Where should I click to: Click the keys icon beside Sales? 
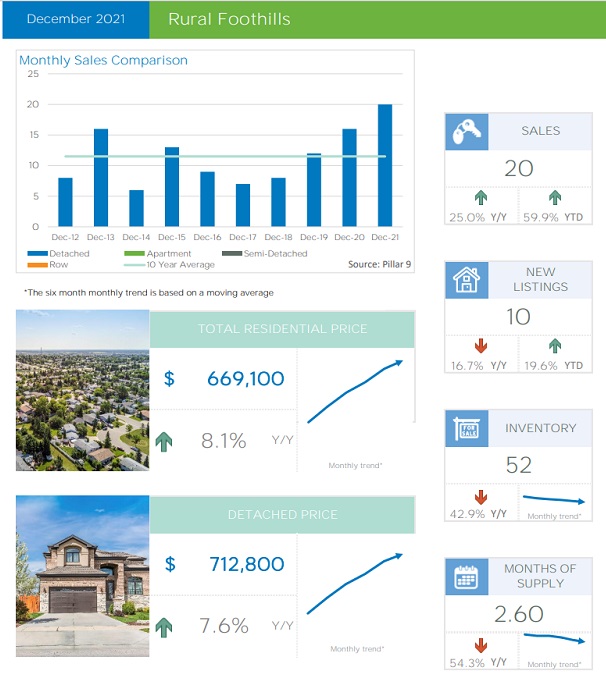pos(464,131)
